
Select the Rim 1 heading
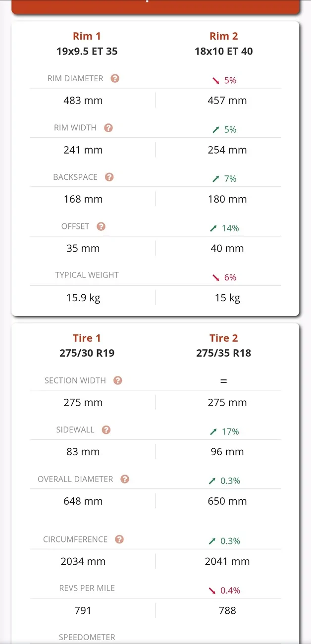87,36
